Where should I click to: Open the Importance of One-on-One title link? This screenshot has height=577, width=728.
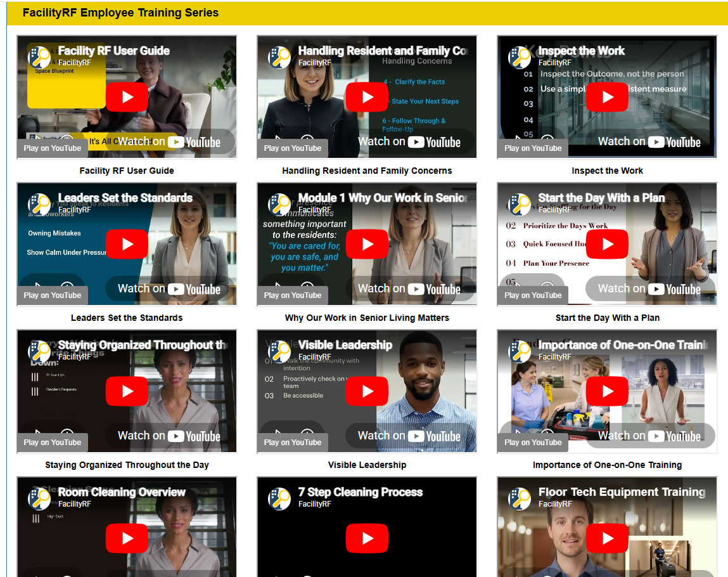623,345
